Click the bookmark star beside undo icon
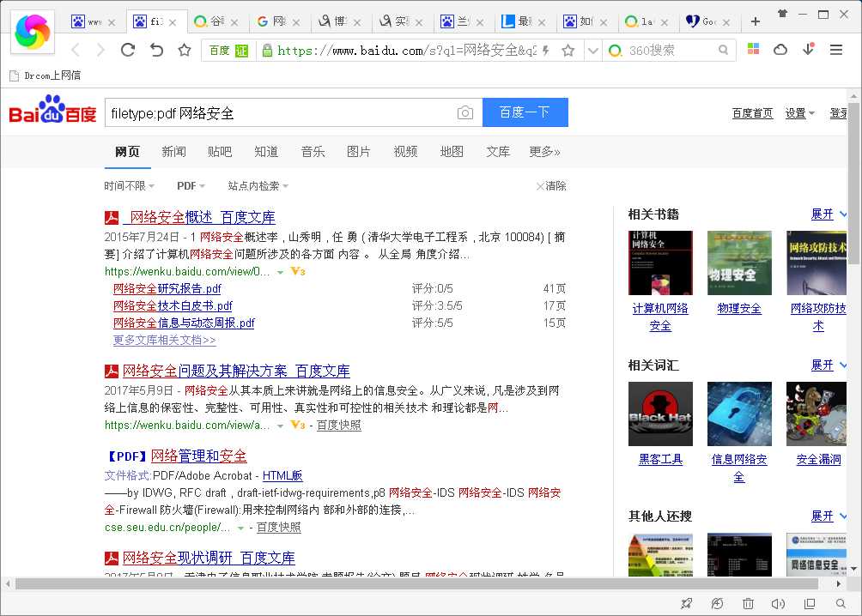 click(x=185, y=50)
